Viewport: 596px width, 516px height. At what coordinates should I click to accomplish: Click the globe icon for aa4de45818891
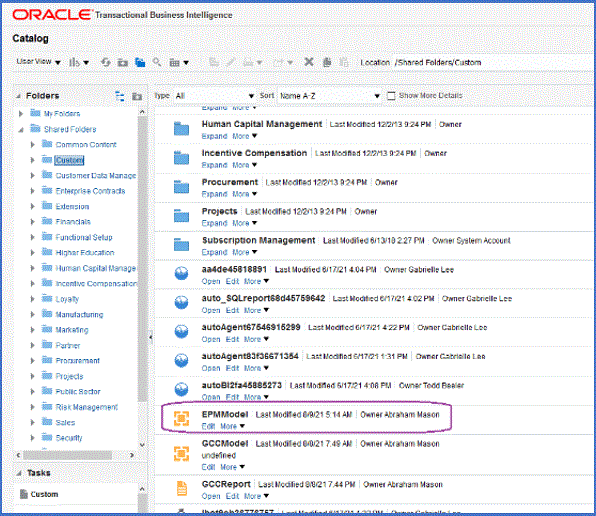[181, 274]
